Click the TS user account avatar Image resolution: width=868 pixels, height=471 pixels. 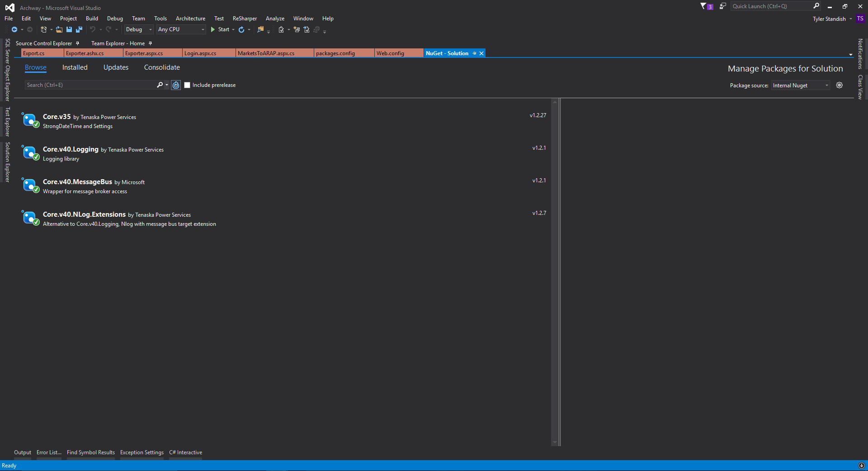coord(860,19)
